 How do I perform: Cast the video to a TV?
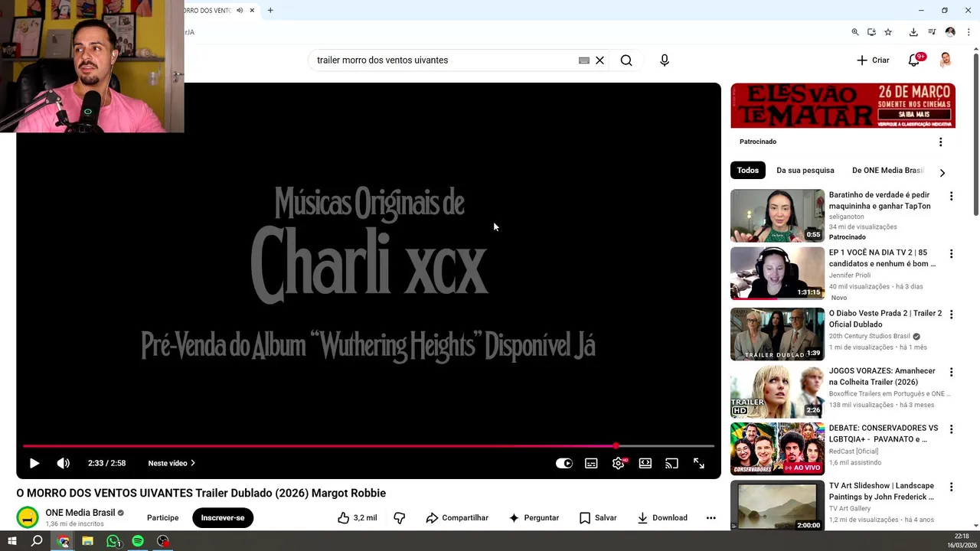coord(671,463)
